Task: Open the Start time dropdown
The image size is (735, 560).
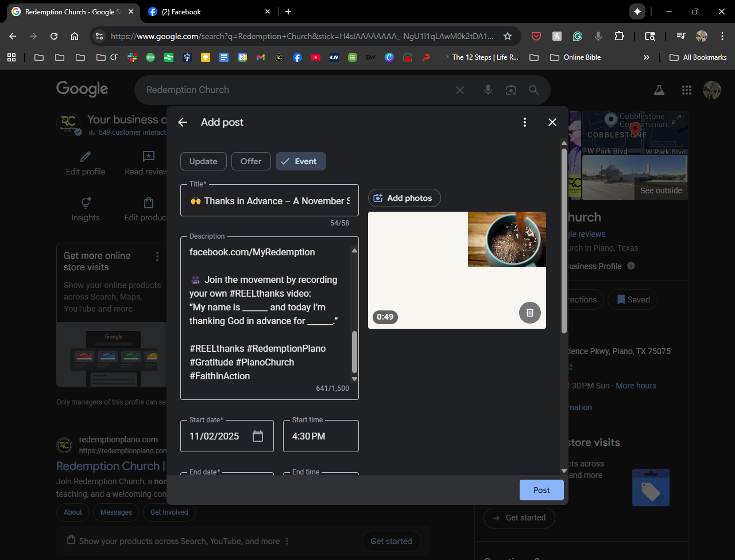Action: coord(320,436)
